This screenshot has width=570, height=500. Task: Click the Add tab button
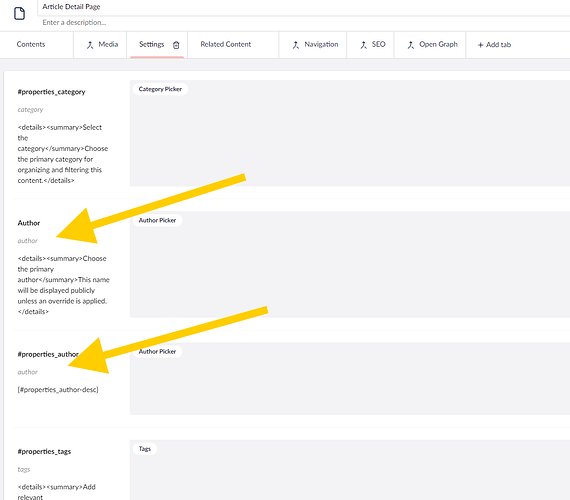[494, 45]
